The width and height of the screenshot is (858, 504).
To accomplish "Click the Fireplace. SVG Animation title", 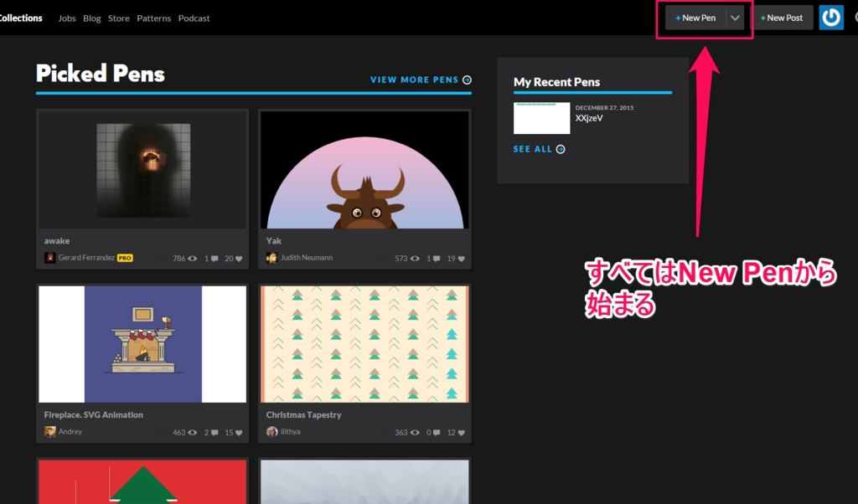I will [94, 415].
